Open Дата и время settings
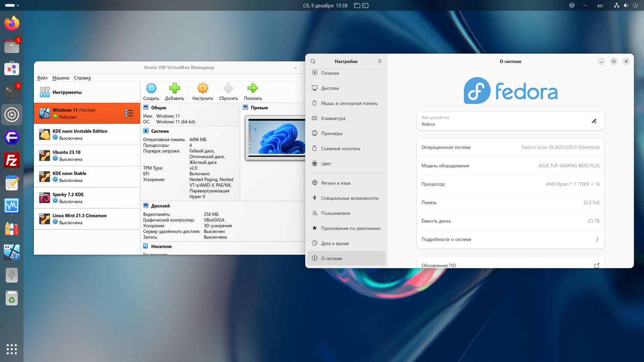This screenshot has height=362, width=644. click(x=346, y=243)
